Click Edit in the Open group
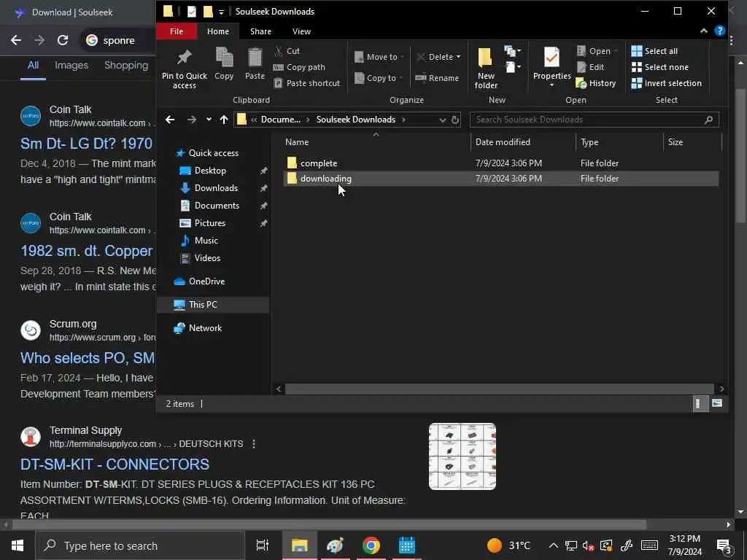747x560 pixels. pyautogui.click(x=590, y=67)
